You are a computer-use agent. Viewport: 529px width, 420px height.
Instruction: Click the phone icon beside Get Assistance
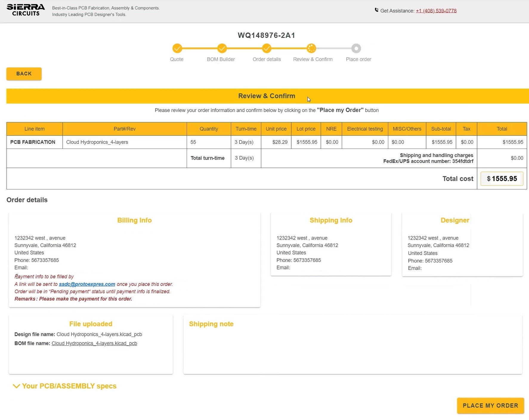377,10
